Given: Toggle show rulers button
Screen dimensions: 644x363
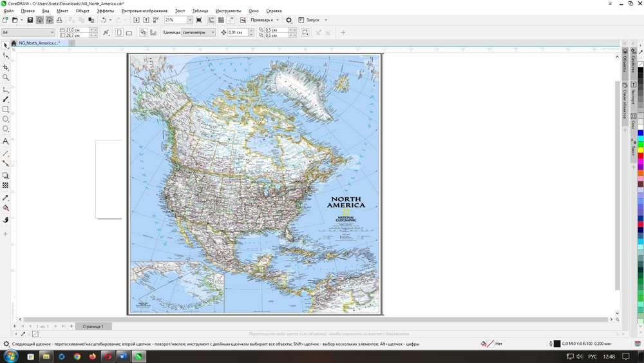Looking at the screenshot, I should 211,20.
